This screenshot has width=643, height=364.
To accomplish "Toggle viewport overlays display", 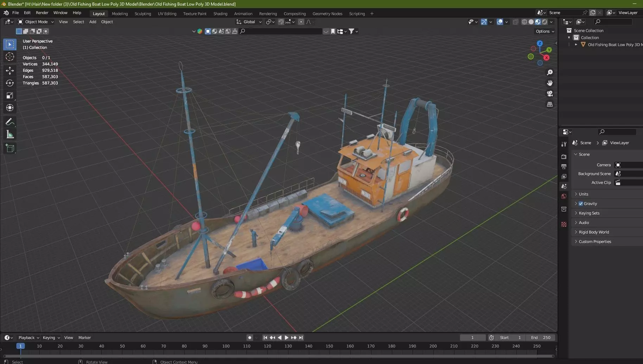I will [500, 22].
